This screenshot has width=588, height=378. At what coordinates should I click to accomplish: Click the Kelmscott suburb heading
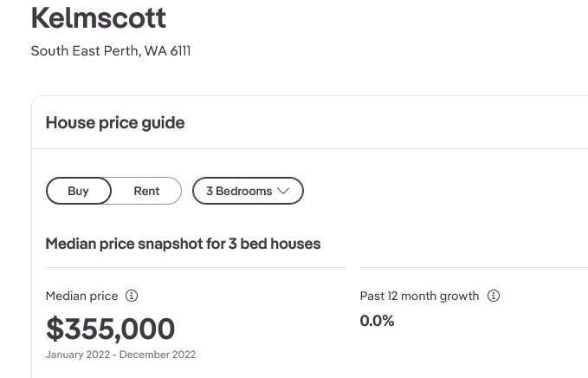99,17
